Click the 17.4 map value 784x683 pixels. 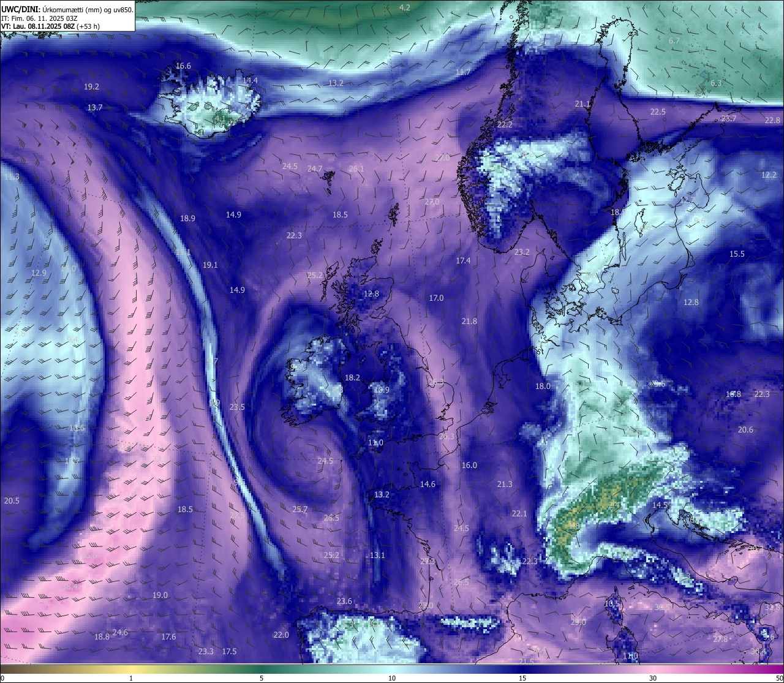(x=463, y=260)
